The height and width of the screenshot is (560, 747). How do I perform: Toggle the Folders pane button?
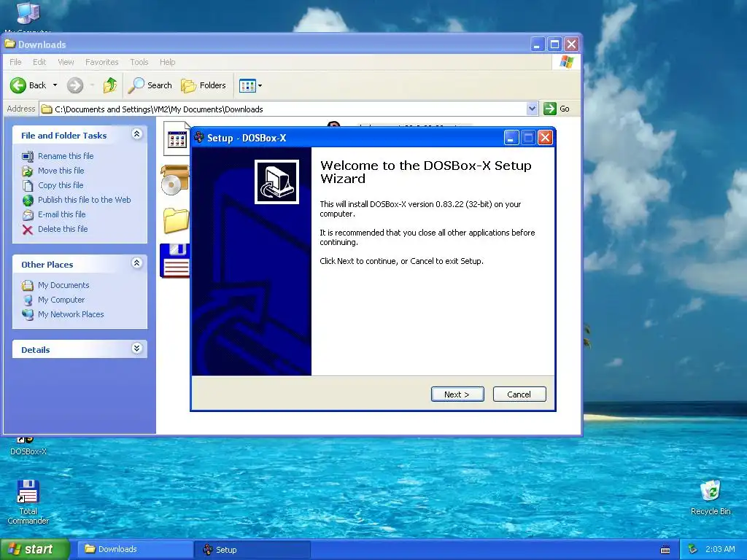click(x=204, y=85)
